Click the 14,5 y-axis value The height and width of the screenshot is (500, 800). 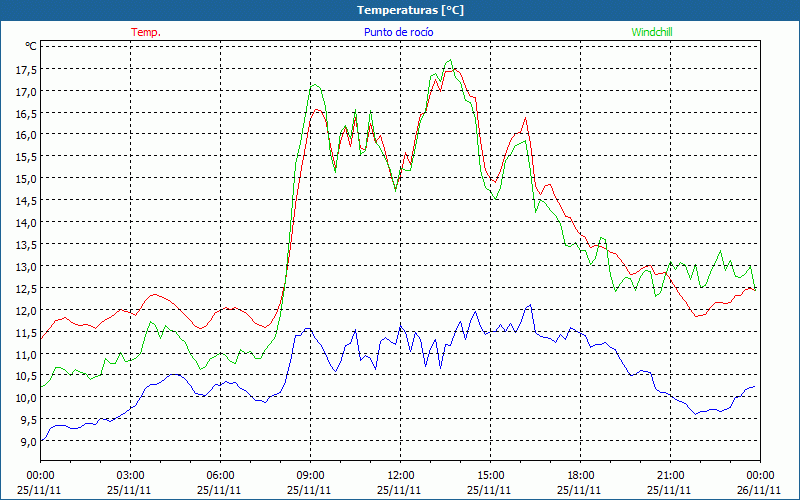click(26, 202)
